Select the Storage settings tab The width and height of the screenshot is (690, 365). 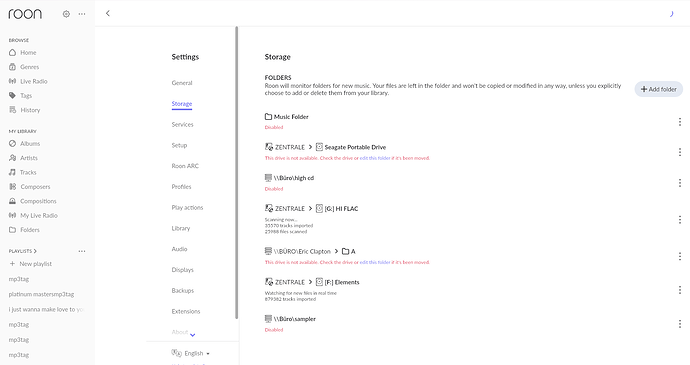[x=182, y=104]
